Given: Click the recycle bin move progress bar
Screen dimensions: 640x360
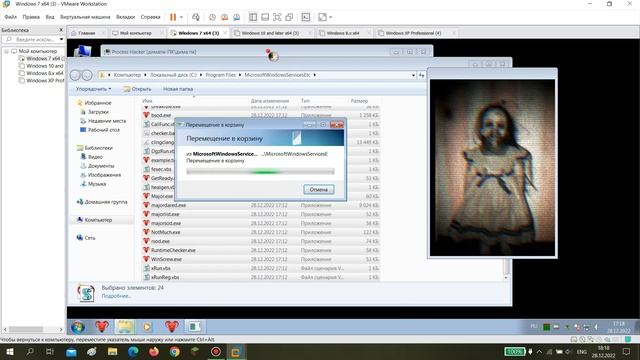Looking at the screenshot, I should [260, 171].
